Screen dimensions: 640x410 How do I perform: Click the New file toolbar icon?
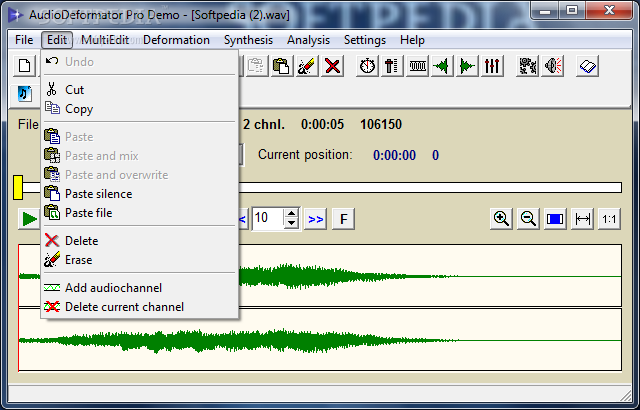pyautogui.click(x=24, y=66)
